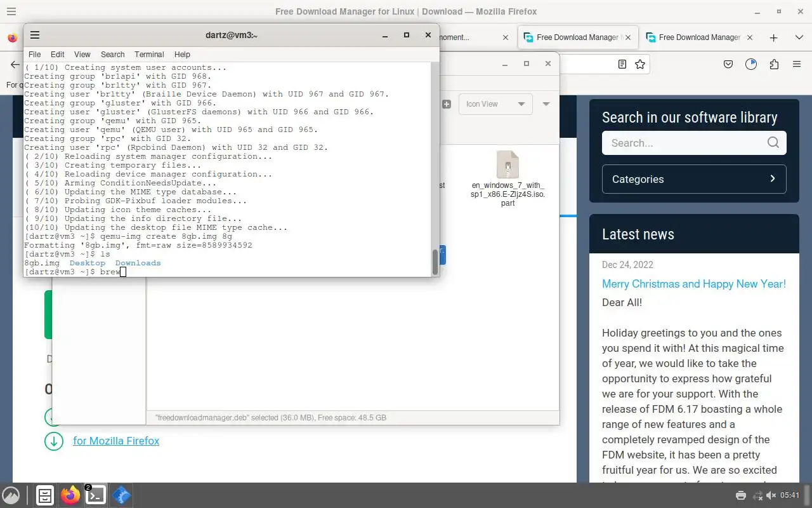This screenshot has width=812, height=508.
Task: Open the terminal File menu
Action: [35, 55]
